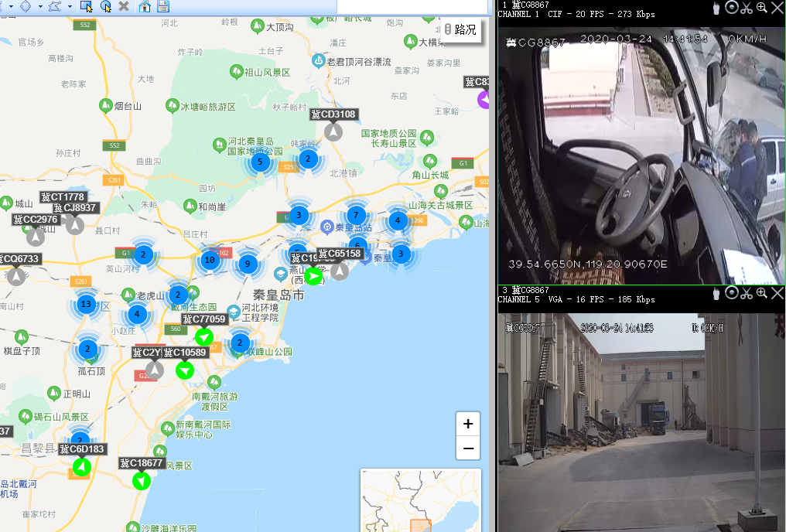This screenshot has height=532, width=786.
Task: Select vehicle marker 冀CD3108 on map
Action: (x=333, y=131)
